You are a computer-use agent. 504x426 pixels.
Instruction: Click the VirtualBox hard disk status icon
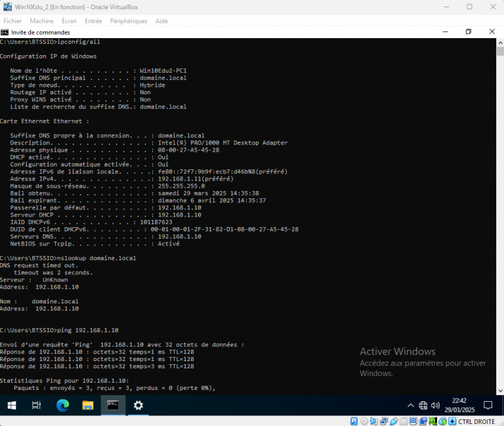point(354,421)
